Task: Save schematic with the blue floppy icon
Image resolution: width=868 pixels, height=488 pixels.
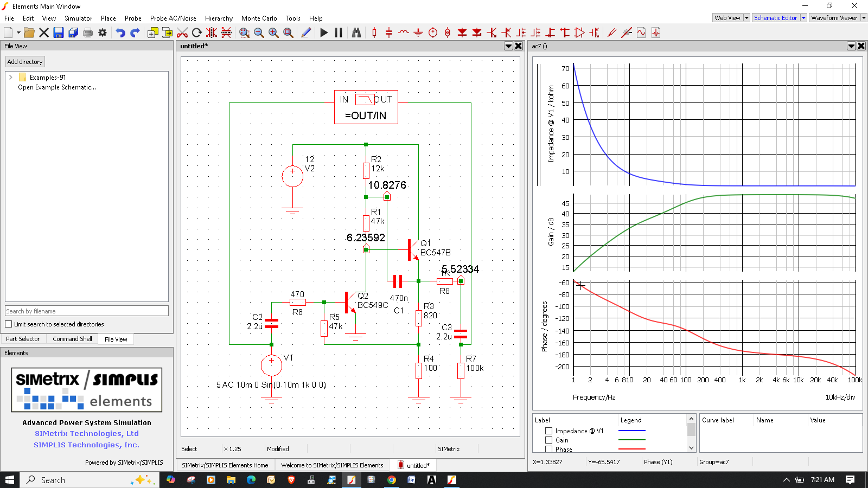Action: click(59, 33)
